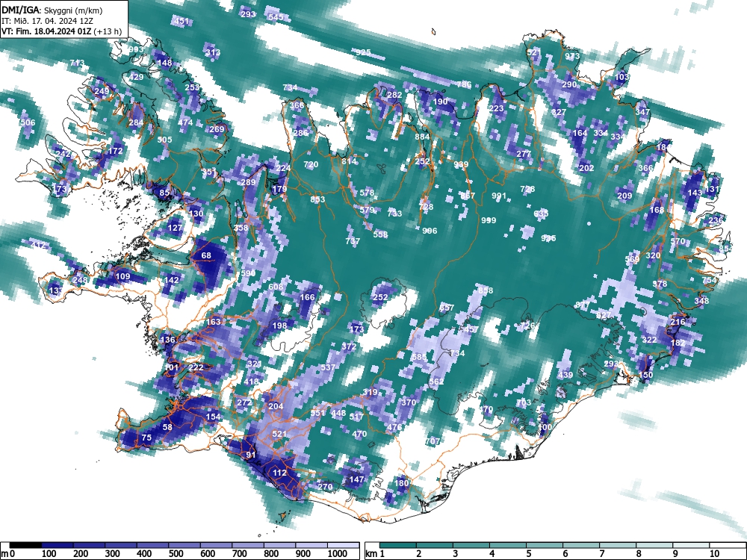
Task: Click the visibility value 737 on the map
Action: [x=353, y=241]
